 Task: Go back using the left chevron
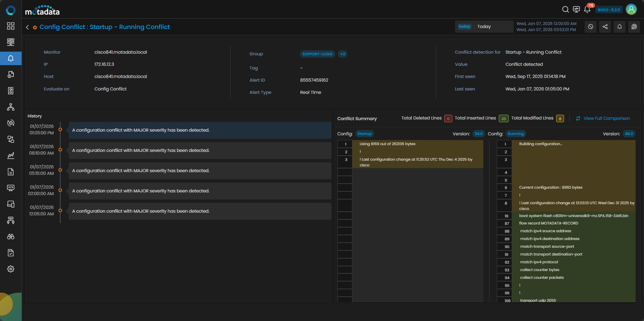coord(27,27)
